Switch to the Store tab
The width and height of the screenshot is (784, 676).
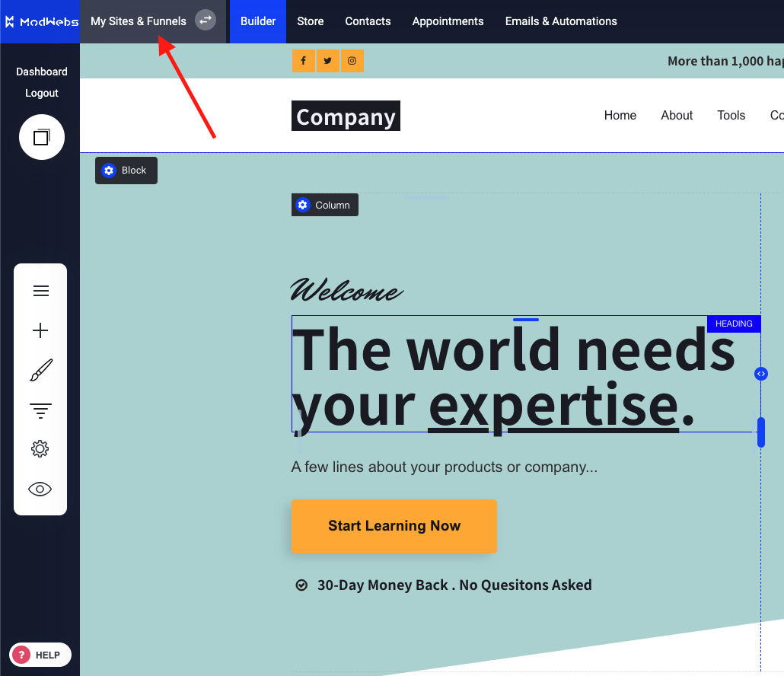(x=310, y=21)
